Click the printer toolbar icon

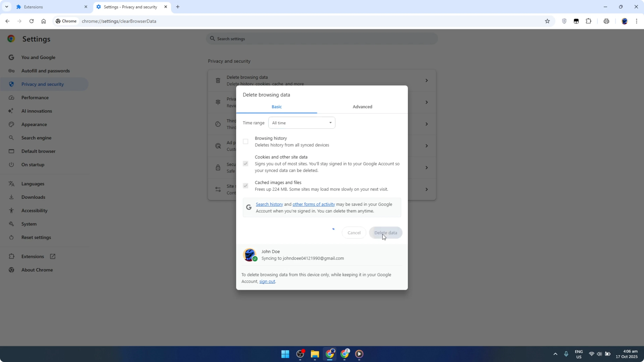pos(606,21)
